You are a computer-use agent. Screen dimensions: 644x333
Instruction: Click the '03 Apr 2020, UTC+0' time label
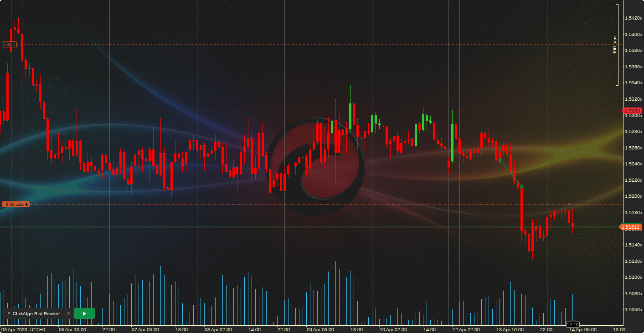23,329
